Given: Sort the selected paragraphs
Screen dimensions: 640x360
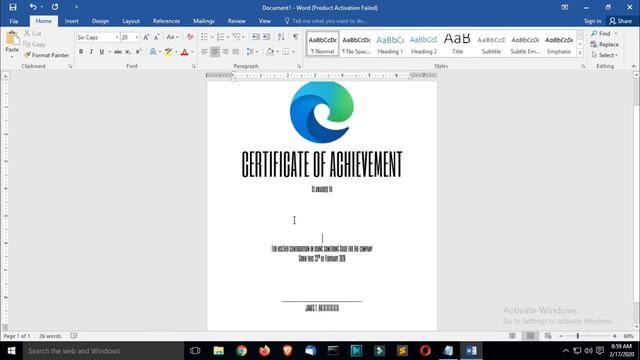Looking at the screenshot, I should click(281, 37).
